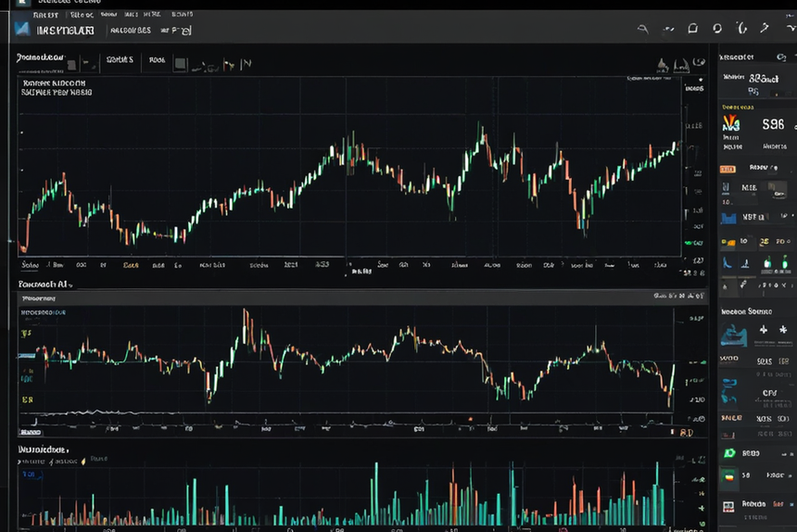
Task: Select the pencil draw icon in top toolbar
Action: coord(765,28)
